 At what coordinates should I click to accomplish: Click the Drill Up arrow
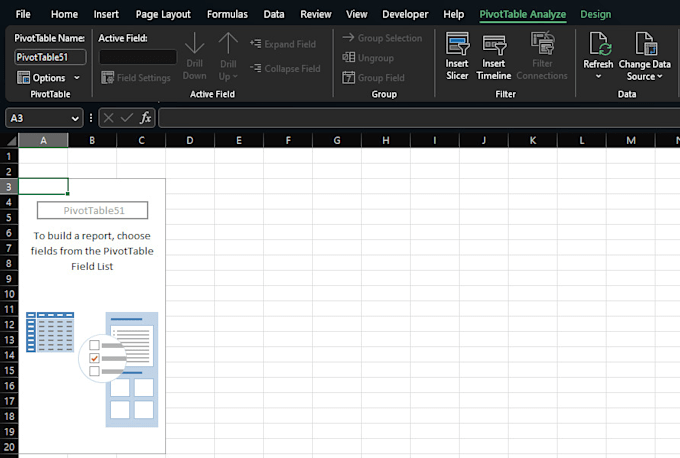[x=228, y=56]
